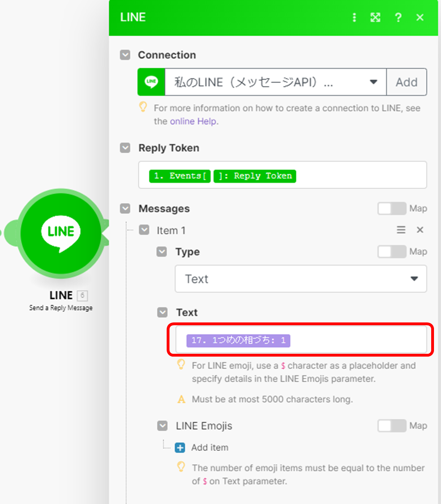This screenshot has width=441, height=504.
Task: Expand the LINE panel to fullscreen
Action: point(375,17)
